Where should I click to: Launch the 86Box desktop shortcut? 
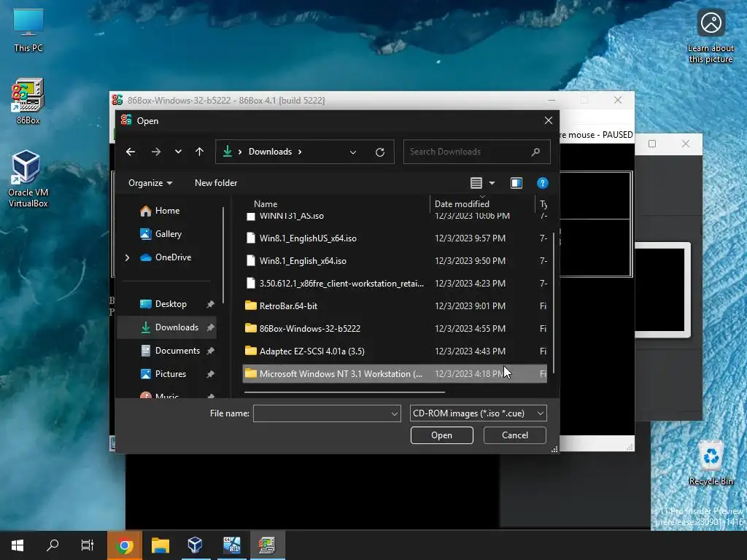(28, 101)
